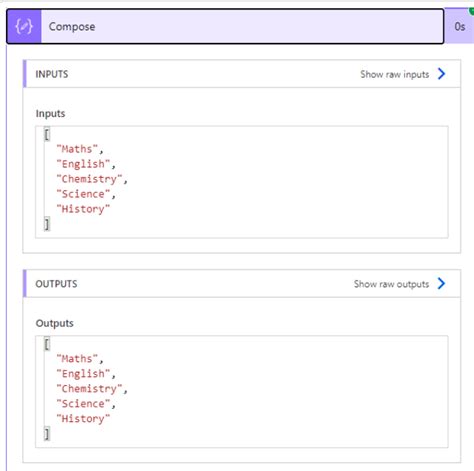Click the opening bracket in Inputs box
The width and height of the screenshot is (474, 471).
tap(47, 134)
